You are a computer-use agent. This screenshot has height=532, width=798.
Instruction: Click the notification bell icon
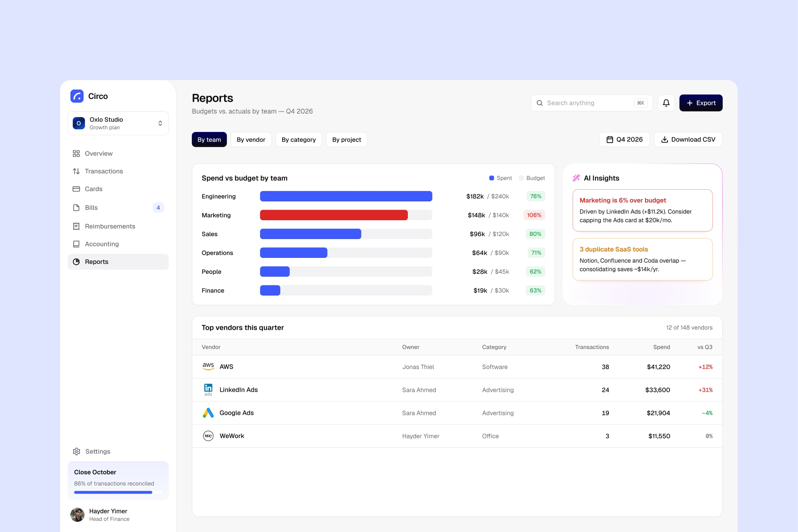pyautogui.click(x=666, y=103)
